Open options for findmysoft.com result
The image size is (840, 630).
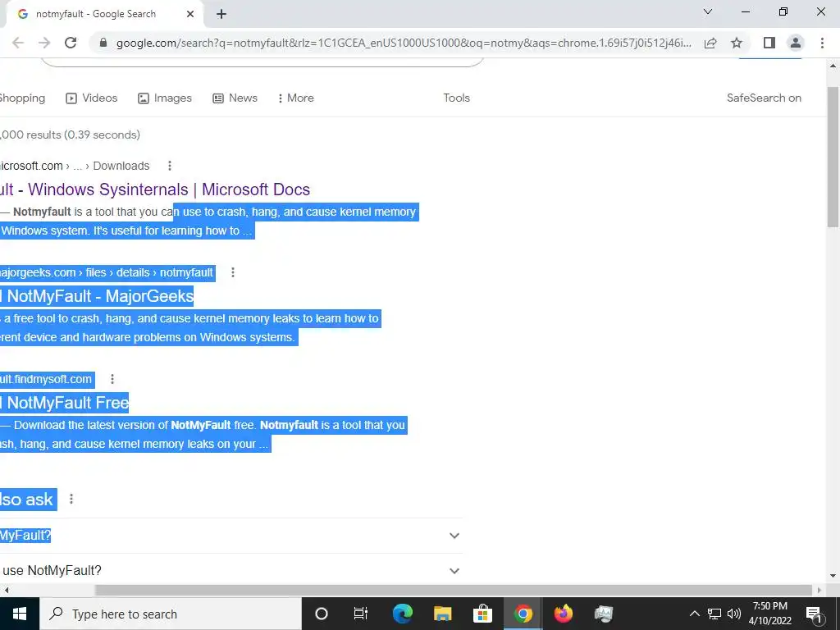pos(112,379)
